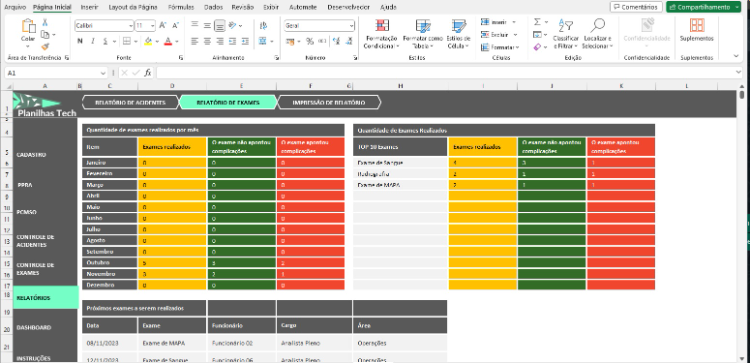This screenshot has width=750, height=363.
Task: Open the Arquivo menu
Action: click(15, 7)
